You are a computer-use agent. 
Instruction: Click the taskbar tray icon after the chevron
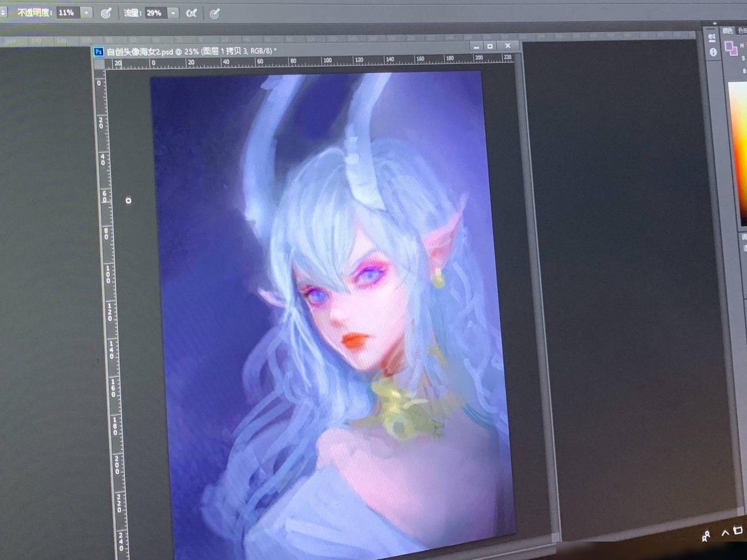[738, 530]
